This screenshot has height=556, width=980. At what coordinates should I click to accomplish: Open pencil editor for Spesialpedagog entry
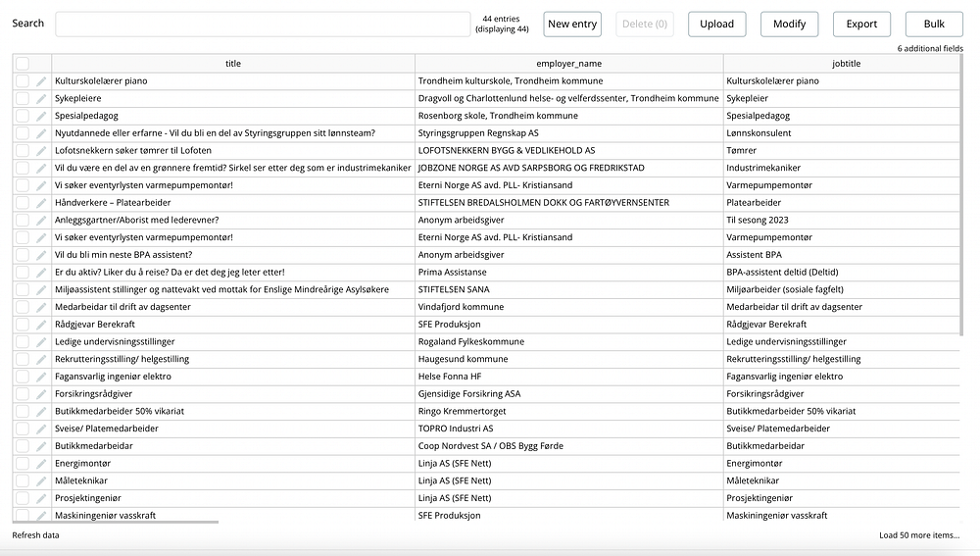tap(41, 116)
